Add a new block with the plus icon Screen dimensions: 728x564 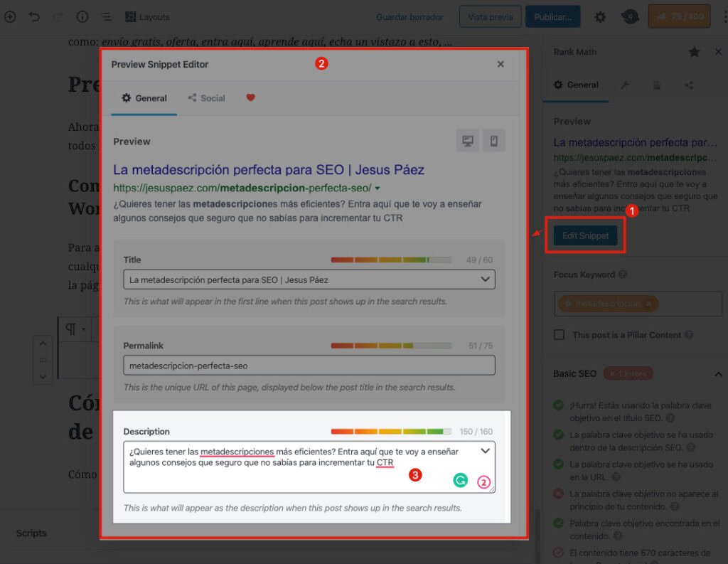pos(10,17)
